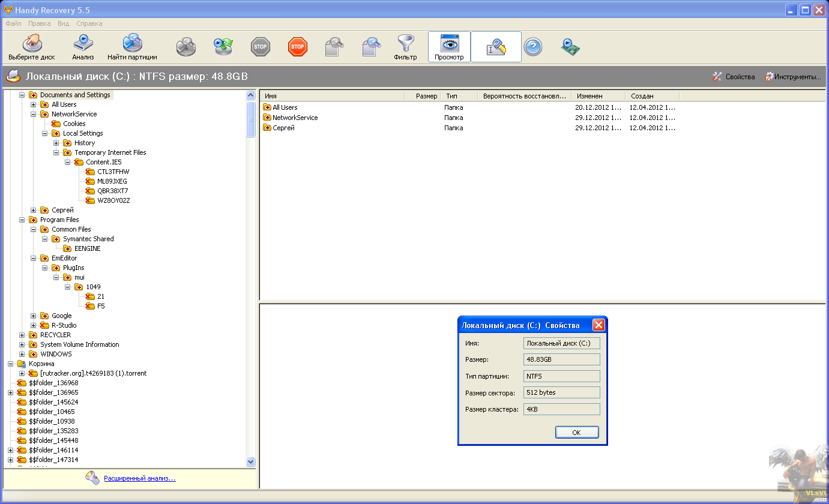Click the Analyze (Анализ) toolbar icon
This screenshot has width=829, height=504.
coord(83,47)
